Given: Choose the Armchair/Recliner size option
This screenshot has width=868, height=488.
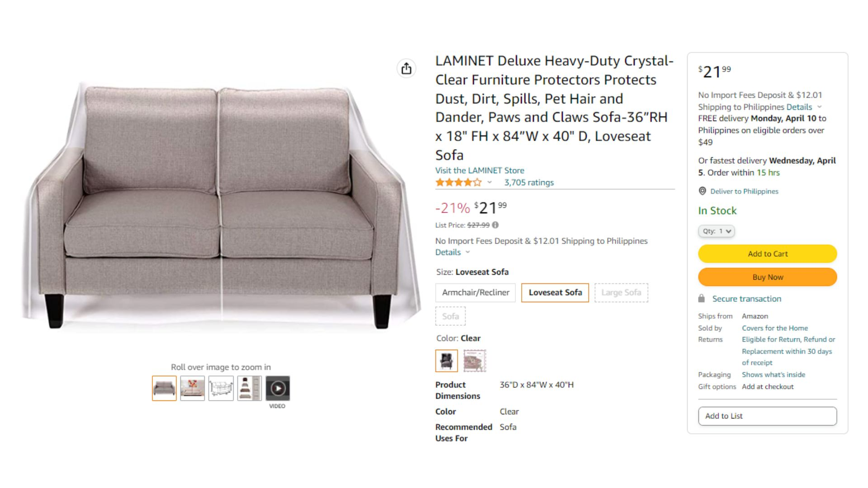Looking at the screenshot, I should [x=476, y=292].
